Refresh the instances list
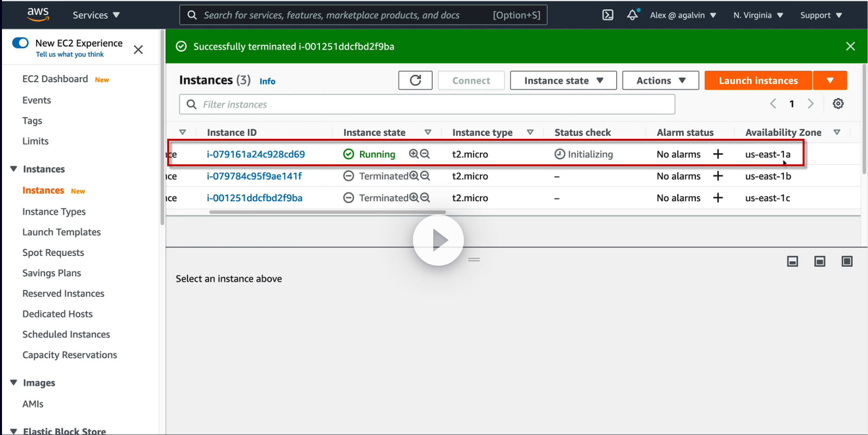The height and width of the screenshot is (435, 868). (x=416, y=80)
